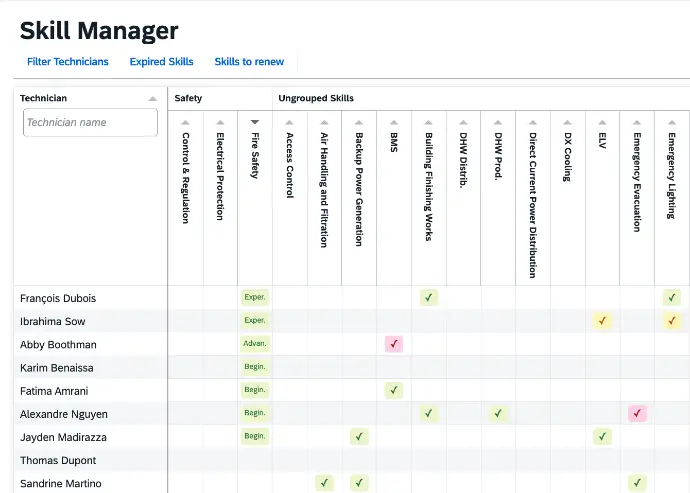690x493 pixels.
Task: Toggle Ibrahima Sow's yellow ELV checkmark
Action: point(602,321)
